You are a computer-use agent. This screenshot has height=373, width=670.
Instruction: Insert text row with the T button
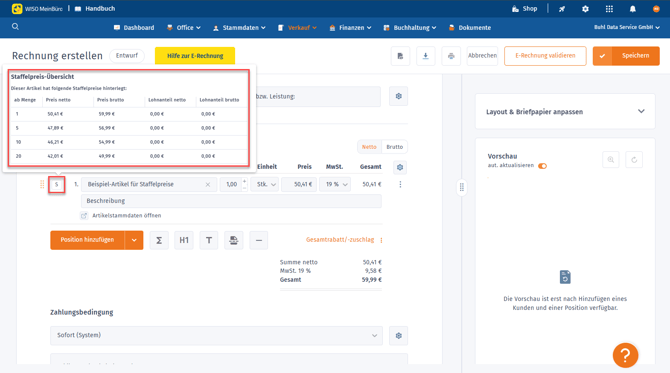point(209,240)
